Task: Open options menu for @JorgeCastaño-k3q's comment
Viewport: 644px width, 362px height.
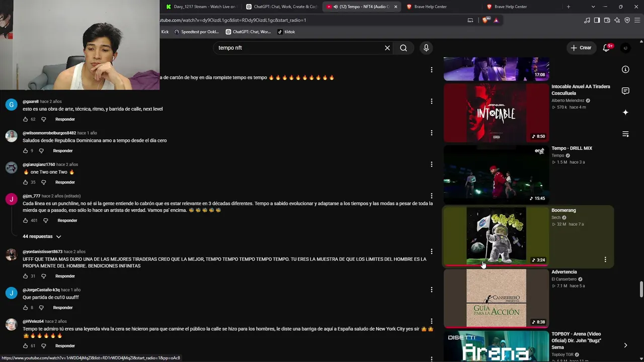Action: click(431, 290)
